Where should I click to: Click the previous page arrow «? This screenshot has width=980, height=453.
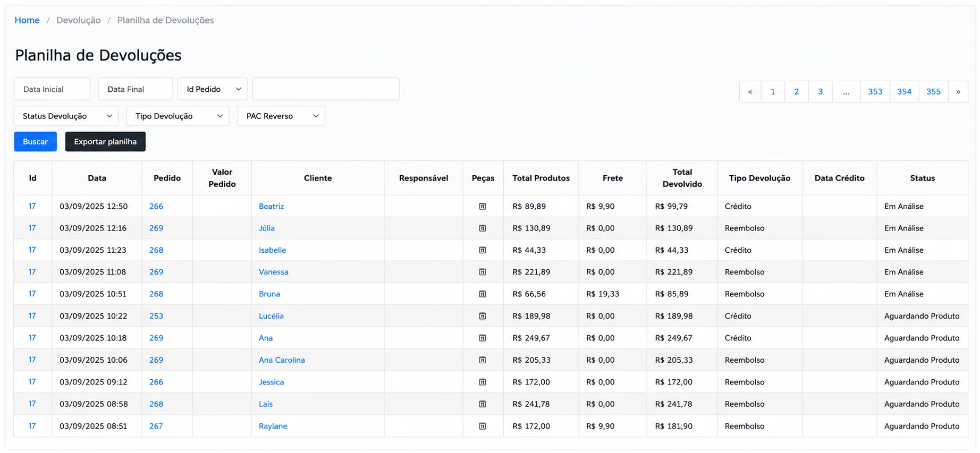(750, 92)
